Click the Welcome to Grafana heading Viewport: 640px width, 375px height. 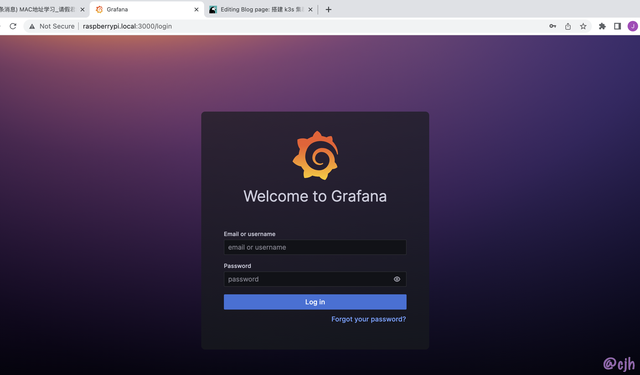tap(315, 196)
